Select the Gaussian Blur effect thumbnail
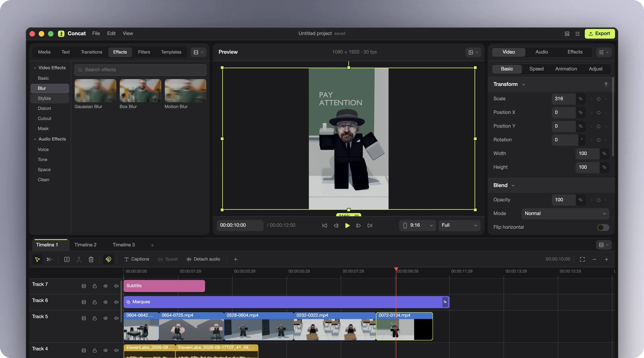The height and width of the screenshot is (358, 644). 95,91
